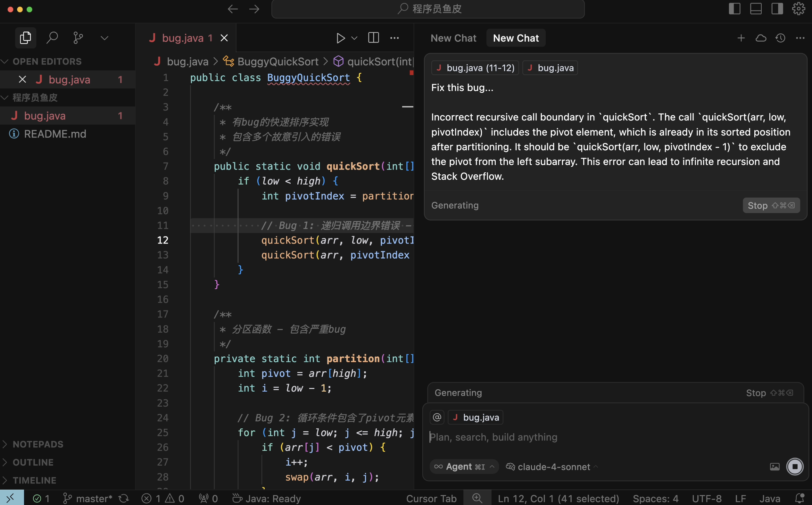
Task: Toggle the secondary side bar layout
Action: 777,9
